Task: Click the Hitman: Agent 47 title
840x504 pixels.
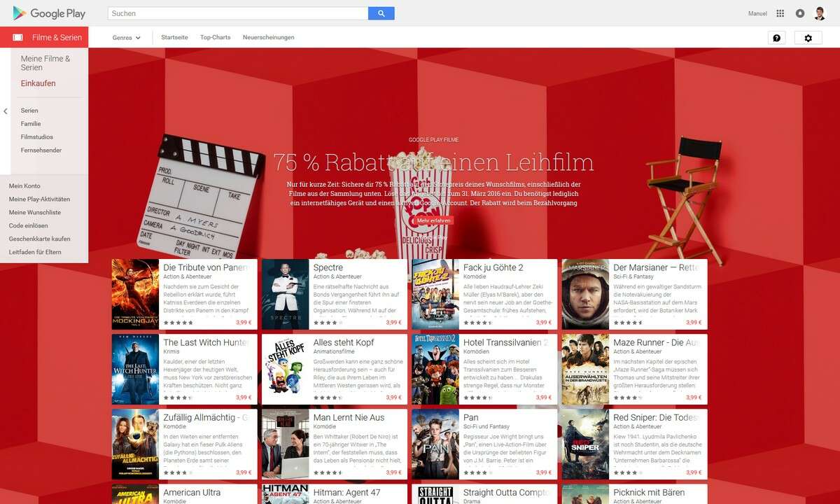Action: (x=347, y=492)
